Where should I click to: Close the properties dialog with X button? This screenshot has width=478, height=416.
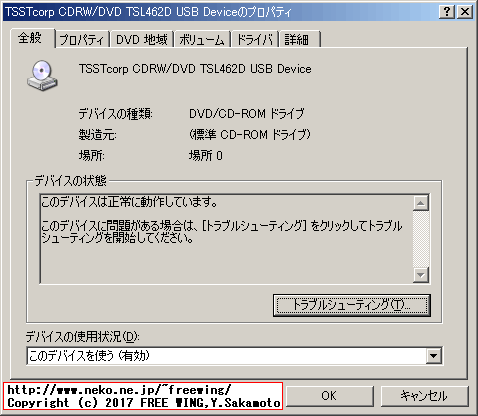[x=465, y=12]
